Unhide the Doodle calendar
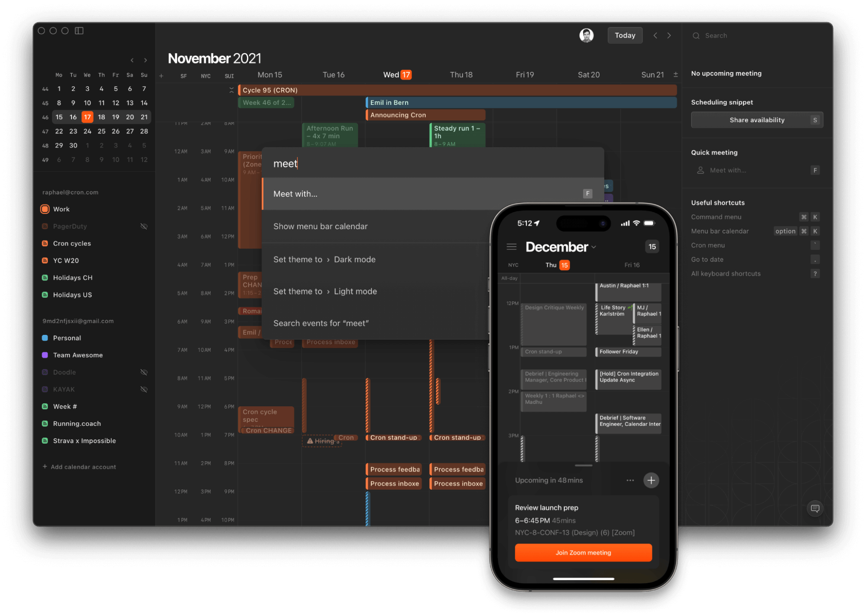Image resolution: width=866 pixels, height=616 pixels. pos(144,372)
